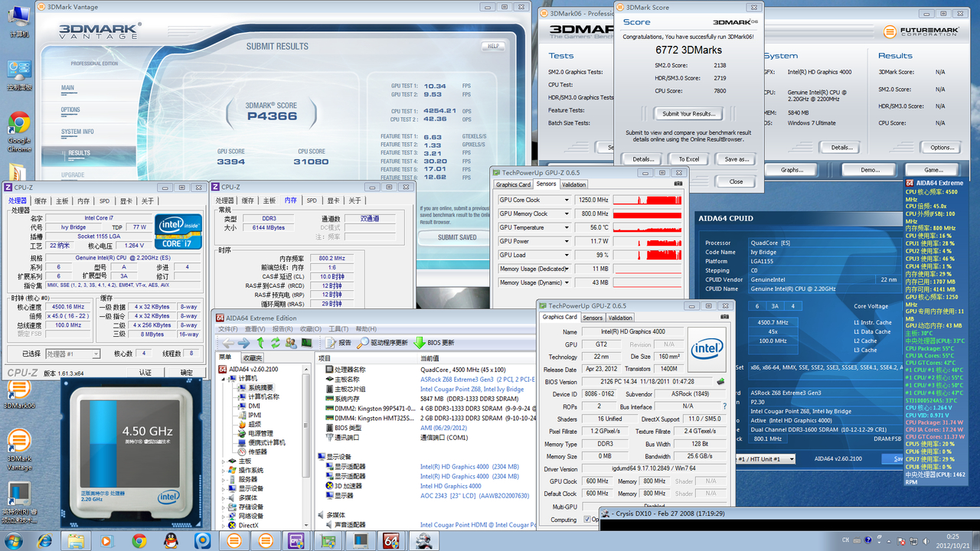Click AIDA64 users icon in toolbar
Screen dimensions: 980x551
tap(291, 343)
